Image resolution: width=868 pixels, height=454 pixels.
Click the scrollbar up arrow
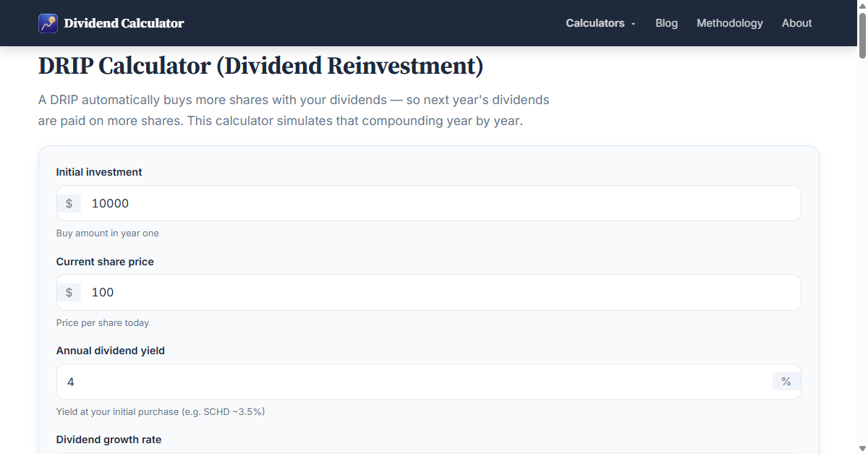[x=862, y=5]
